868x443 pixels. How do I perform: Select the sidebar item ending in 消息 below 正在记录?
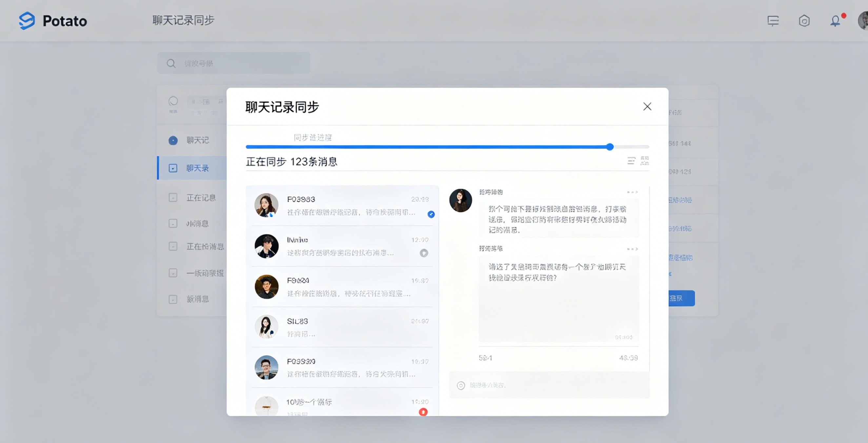[198, 224]
